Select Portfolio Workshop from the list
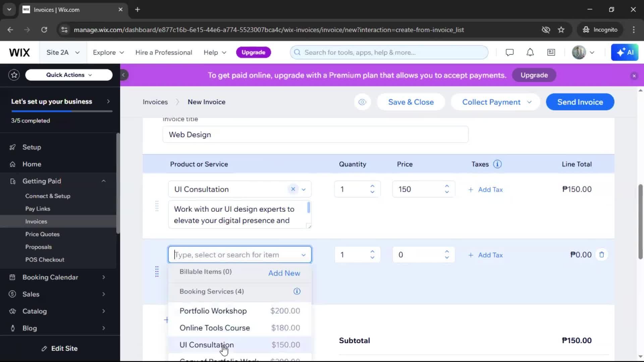 click(240, 311)
